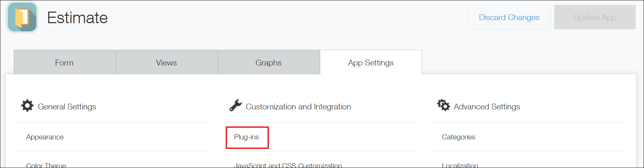Open the Views tab
Screen dimensions: 644x168
[166, 62]
